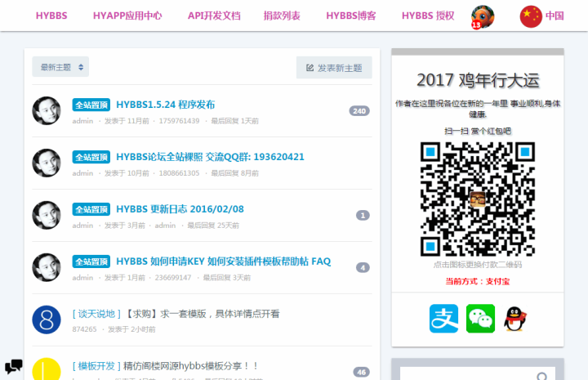
Task: Click 全站置顶 tag on FAQ thread
Action: pos(91,262)
